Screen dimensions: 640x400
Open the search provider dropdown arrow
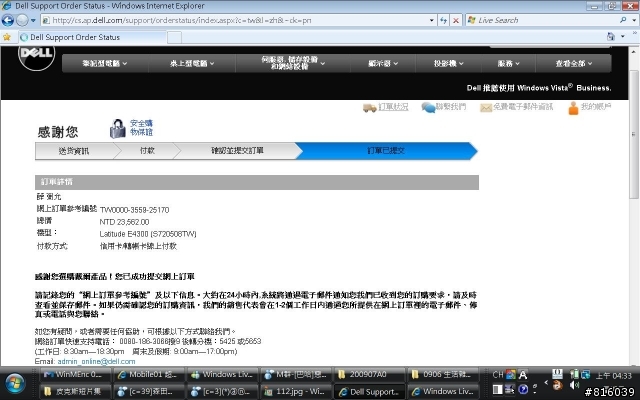[x=634, y=20]
